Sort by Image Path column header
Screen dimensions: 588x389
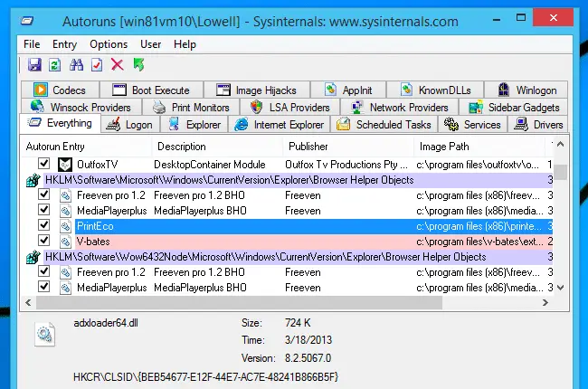(479, 147)
